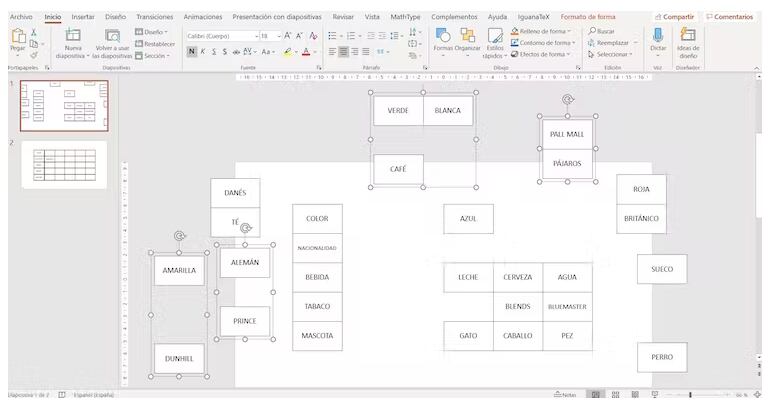Click the Organizar icon
Image resolution: width=782 pixels, height=406 pixels.
(467, 36)
